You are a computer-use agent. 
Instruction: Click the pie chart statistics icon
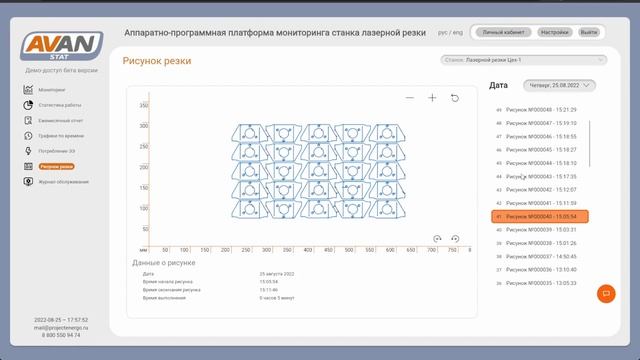click(28, 105)
